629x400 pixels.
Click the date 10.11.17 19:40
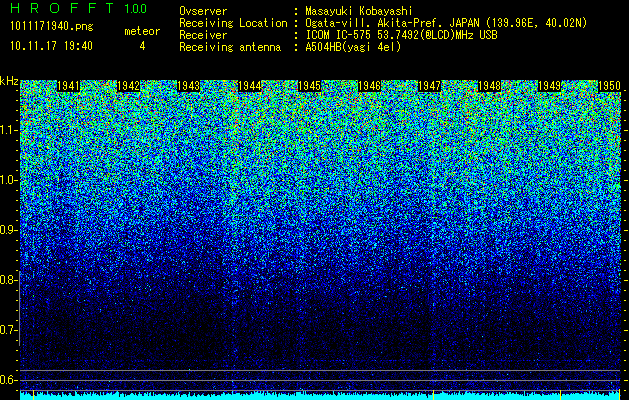coord(51,46)
